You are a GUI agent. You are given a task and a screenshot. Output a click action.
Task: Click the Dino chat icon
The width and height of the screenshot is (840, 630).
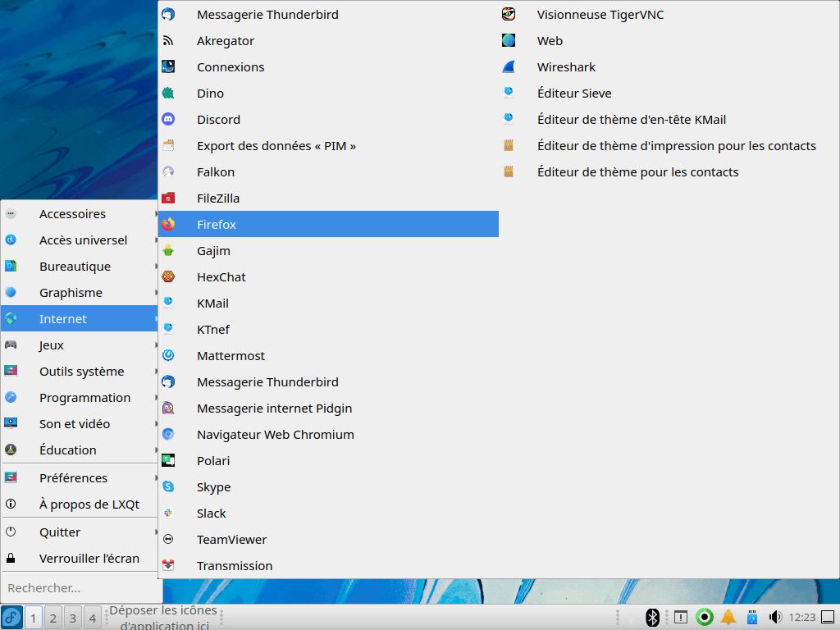[168, 93]
